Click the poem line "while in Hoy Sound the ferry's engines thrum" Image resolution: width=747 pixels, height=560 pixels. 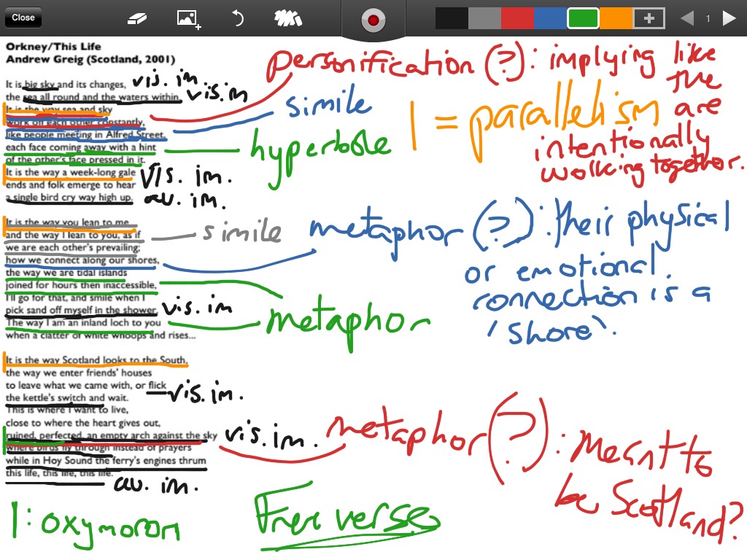106,461
